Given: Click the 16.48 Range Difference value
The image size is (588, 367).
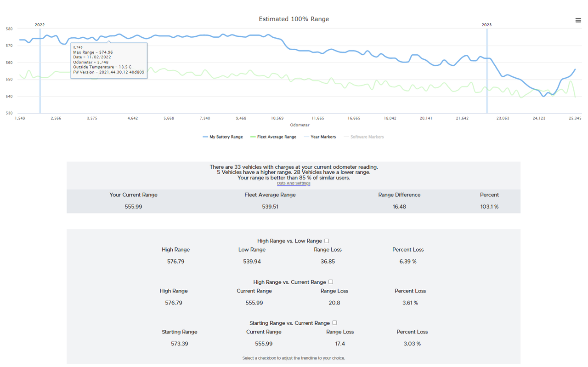Looking at the screenshot, I should pyautogui.click(x=399, y=207).
